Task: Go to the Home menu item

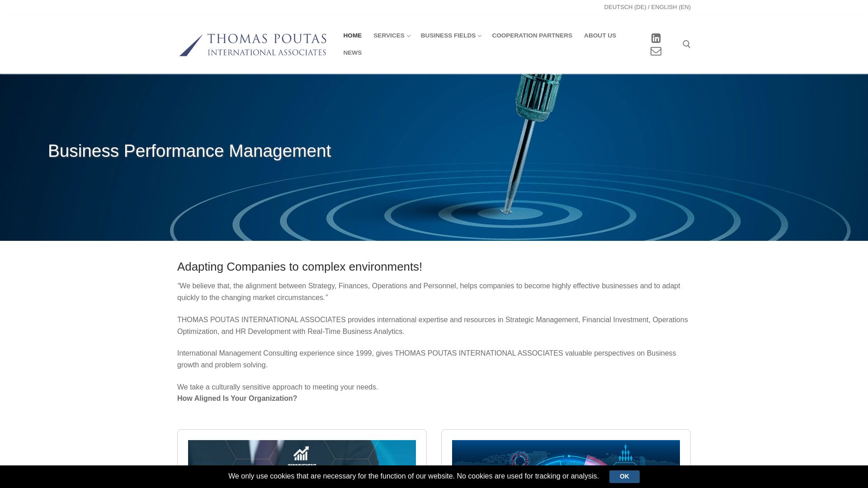Action: pos(352,36)
